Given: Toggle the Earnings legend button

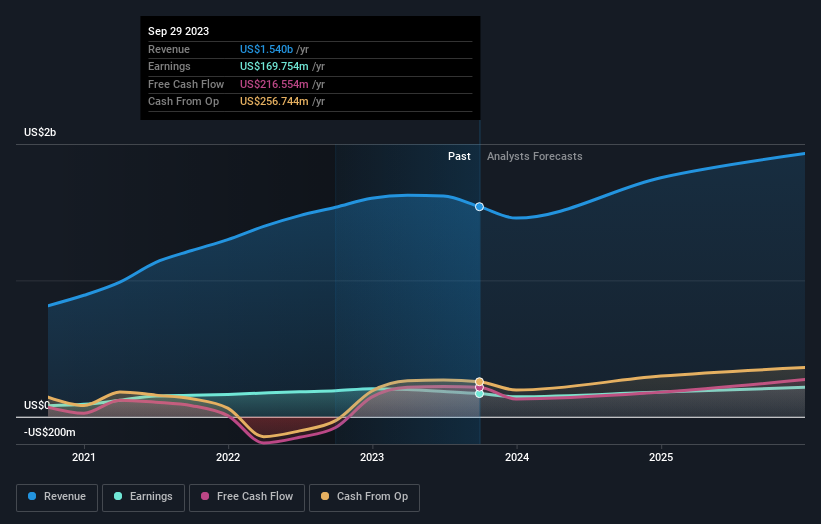Looking at the screenshot, I should (143, 497).
